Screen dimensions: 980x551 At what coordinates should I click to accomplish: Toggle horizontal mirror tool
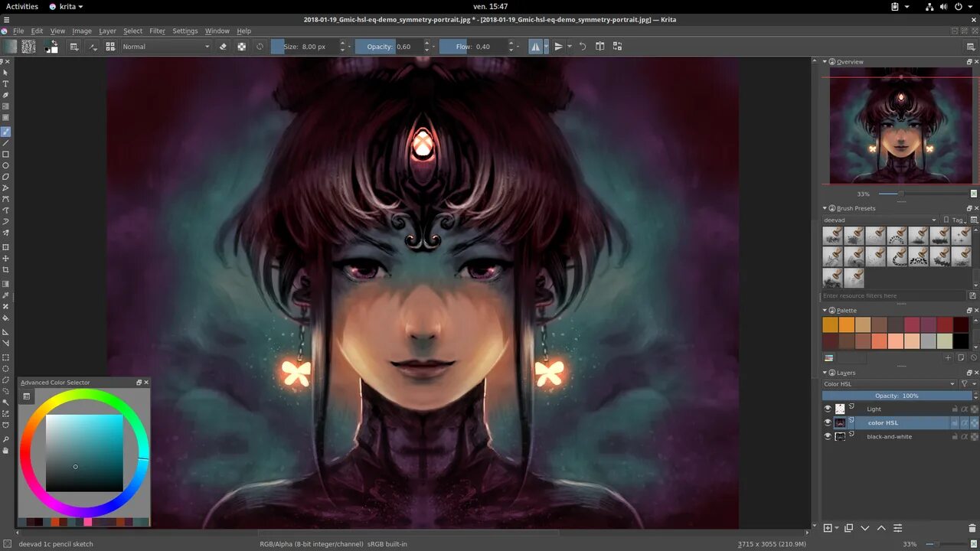[x=535, y=47]
